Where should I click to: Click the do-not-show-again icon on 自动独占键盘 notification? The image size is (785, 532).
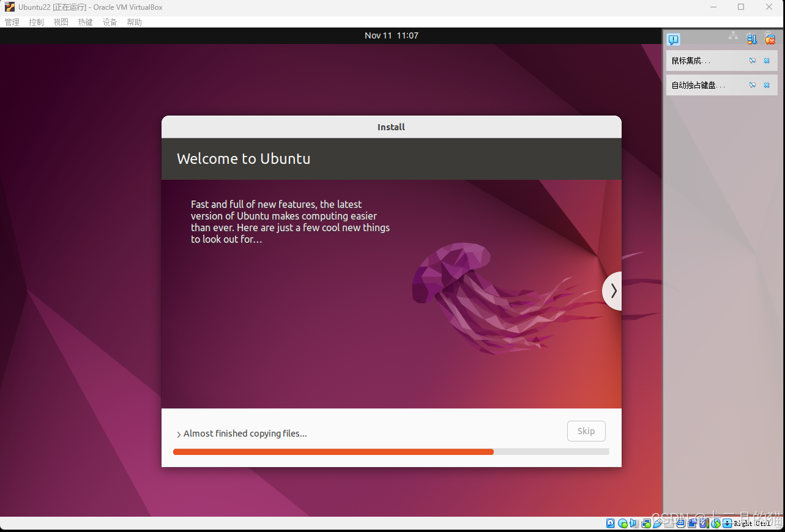[x=753, y=85]
